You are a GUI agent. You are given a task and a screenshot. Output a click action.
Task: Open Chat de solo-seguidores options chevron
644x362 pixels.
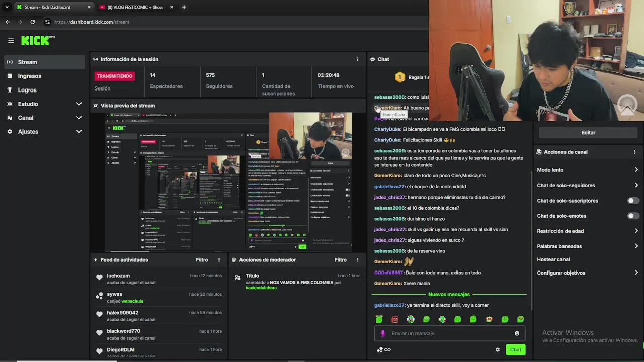pos(636,185)
